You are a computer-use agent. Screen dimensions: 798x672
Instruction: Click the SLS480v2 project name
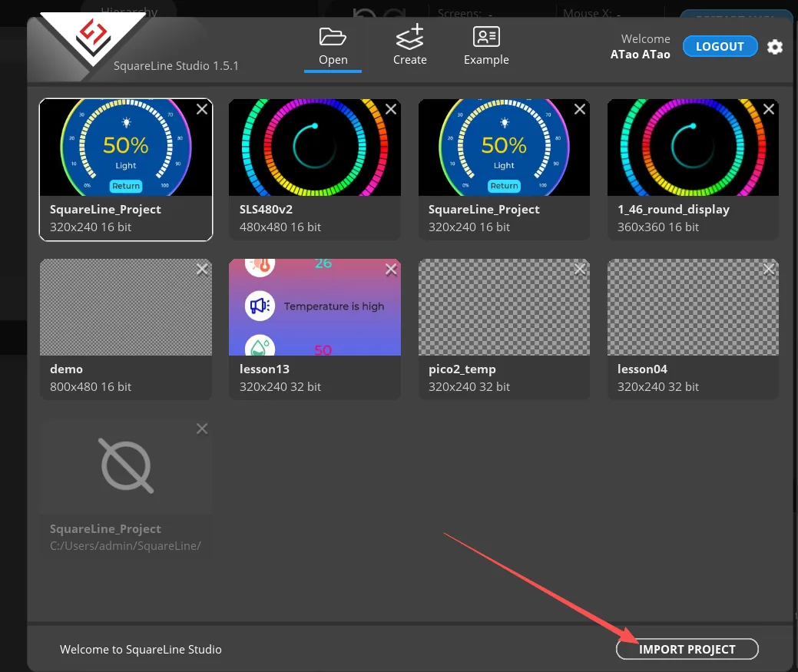click(266, 209)
